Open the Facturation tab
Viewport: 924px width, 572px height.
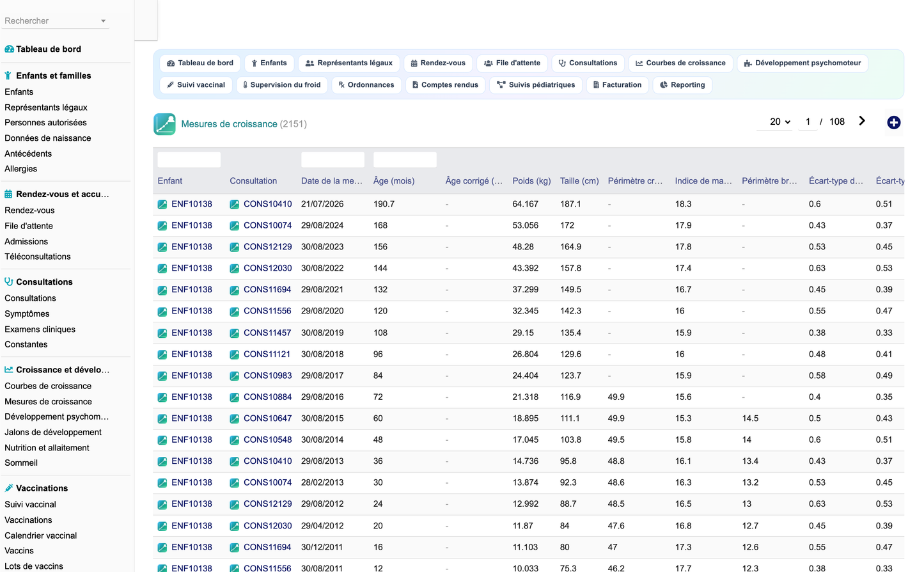pyautogui.click(x=617, y=85)
